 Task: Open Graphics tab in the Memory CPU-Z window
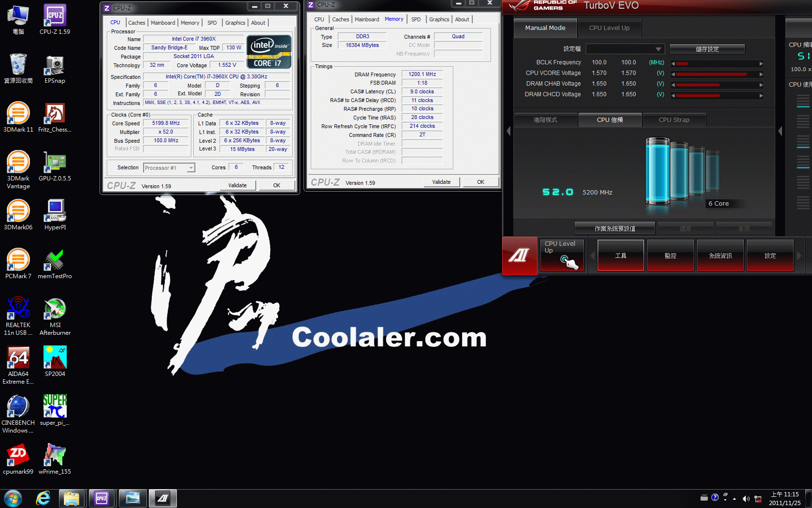coord(439,19)
